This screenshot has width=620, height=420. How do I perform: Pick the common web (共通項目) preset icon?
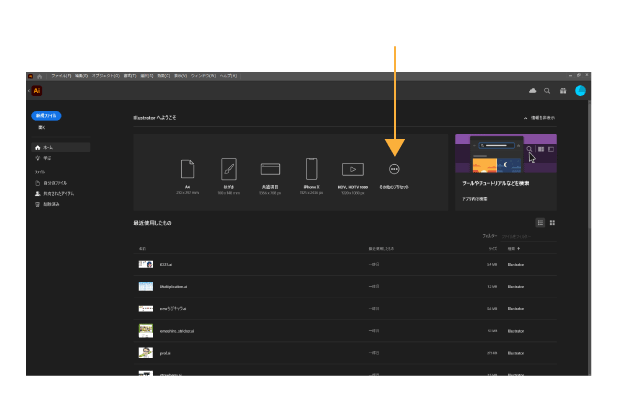tap(270, 169)
